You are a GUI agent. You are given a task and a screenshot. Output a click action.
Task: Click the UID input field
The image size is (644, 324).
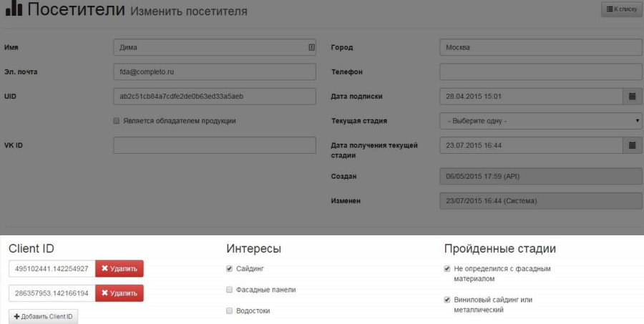pos(215,96)
